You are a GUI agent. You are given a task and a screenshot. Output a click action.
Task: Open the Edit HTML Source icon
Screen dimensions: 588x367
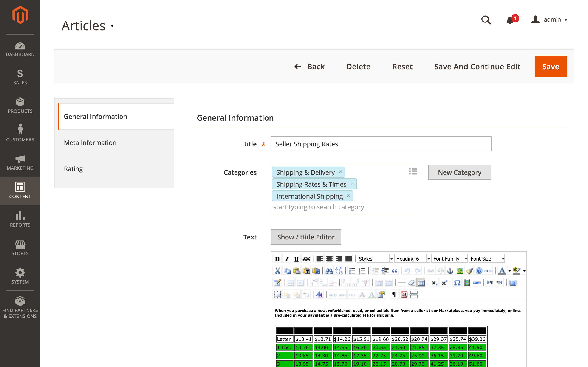[488, 271]
